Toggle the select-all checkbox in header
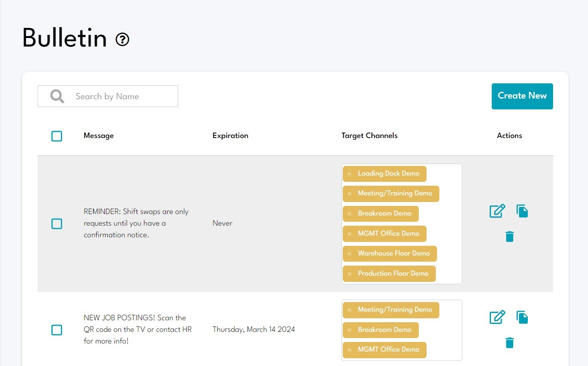 click(x=57, y=136)
